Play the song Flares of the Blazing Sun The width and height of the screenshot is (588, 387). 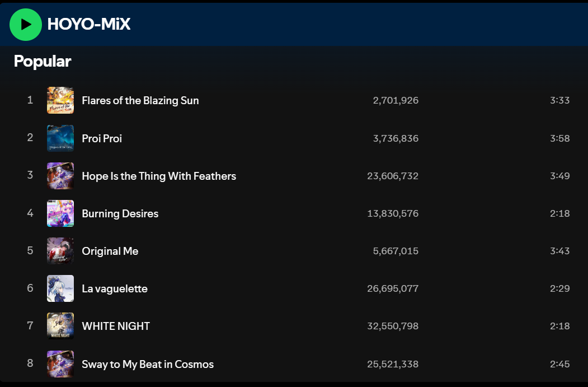coord(140,101)
